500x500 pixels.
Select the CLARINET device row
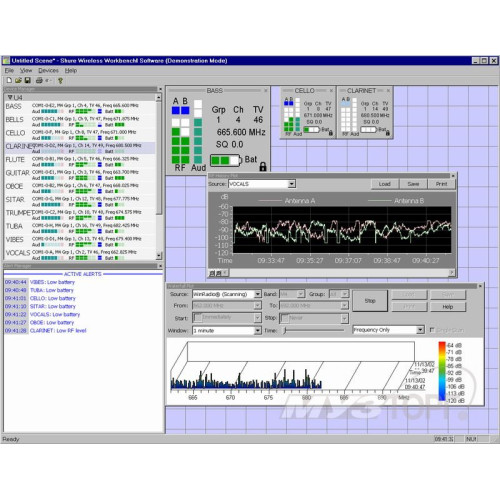click(80, 148)
